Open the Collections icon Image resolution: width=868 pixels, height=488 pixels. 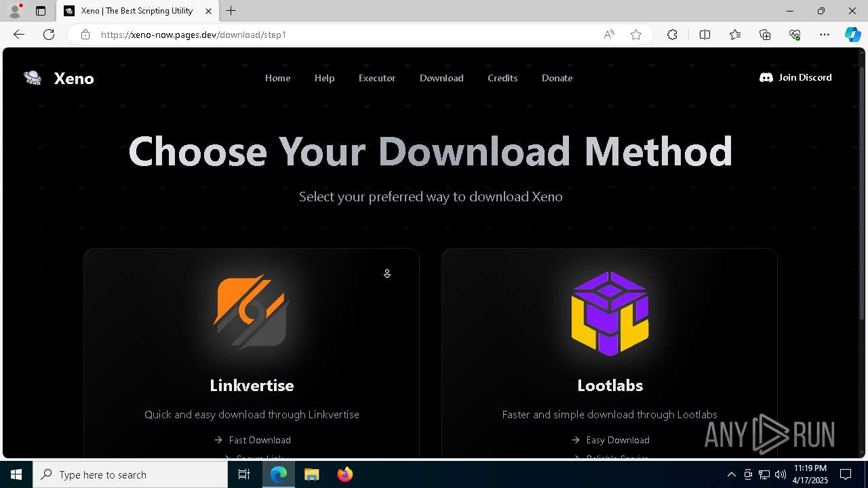pos(765,35)
